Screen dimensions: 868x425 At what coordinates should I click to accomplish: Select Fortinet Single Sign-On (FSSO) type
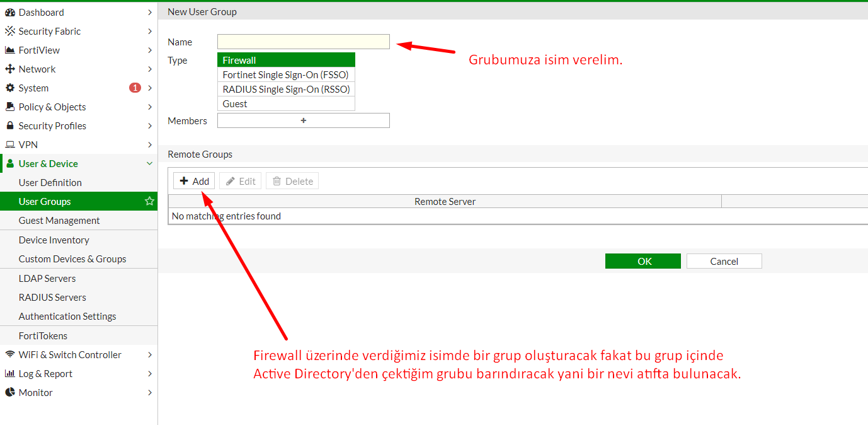point(286,74)
